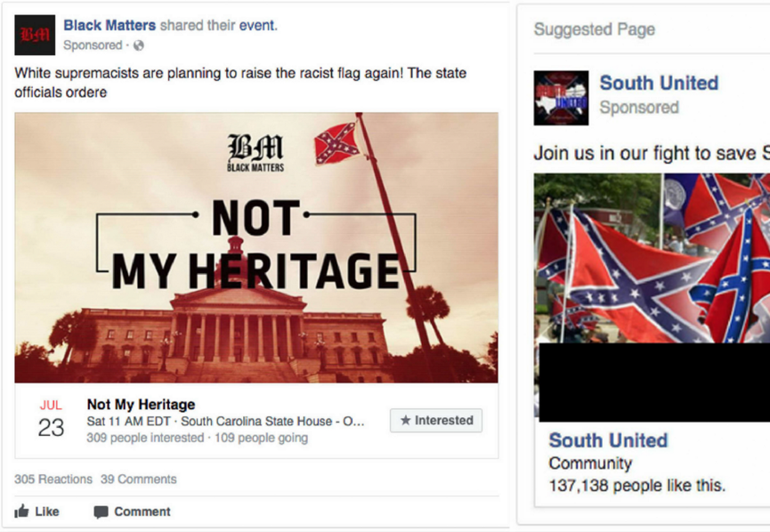
Task: Mark the event as Interested
Action: (436, 420)
